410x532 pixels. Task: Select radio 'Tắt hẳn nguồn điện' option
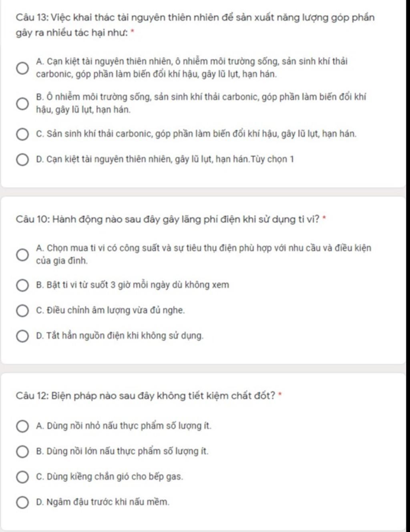[x=22, y=336]
